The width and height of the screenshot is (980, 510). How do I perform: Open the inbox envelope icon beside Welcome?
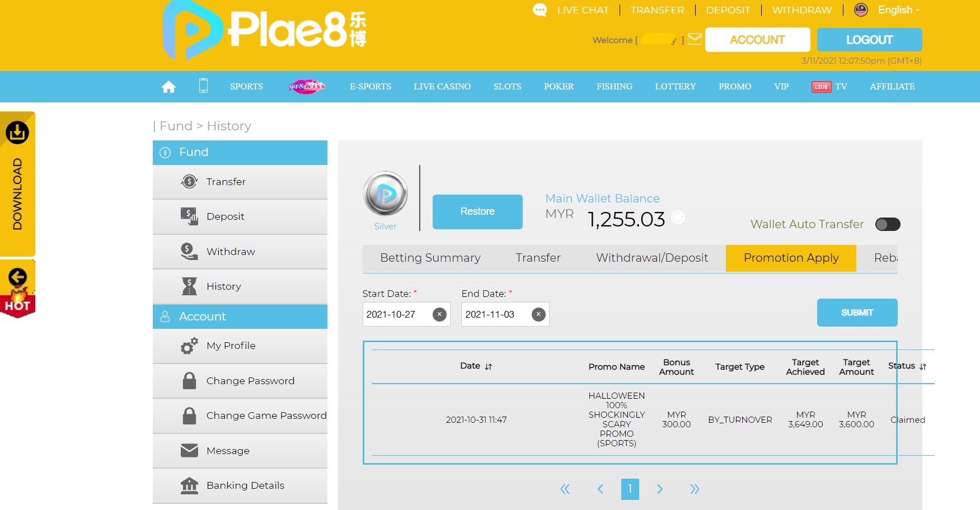click(695, 39)
